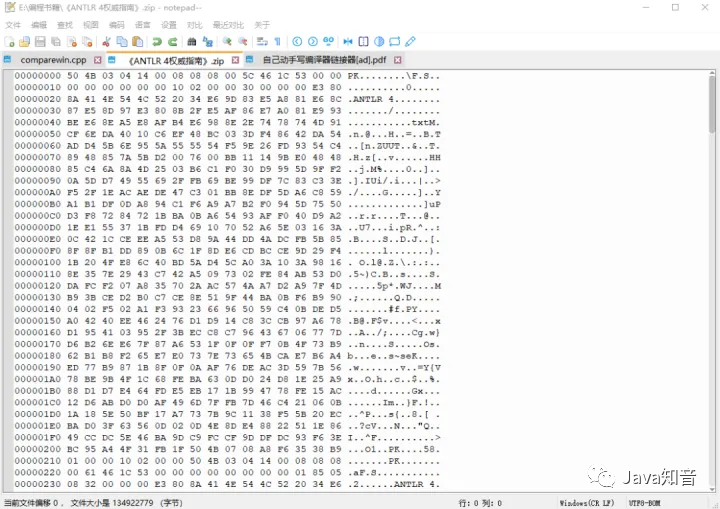Click the UTF8-BOM encoding status entry
The image size is (720, 509).
click(645, 503)
